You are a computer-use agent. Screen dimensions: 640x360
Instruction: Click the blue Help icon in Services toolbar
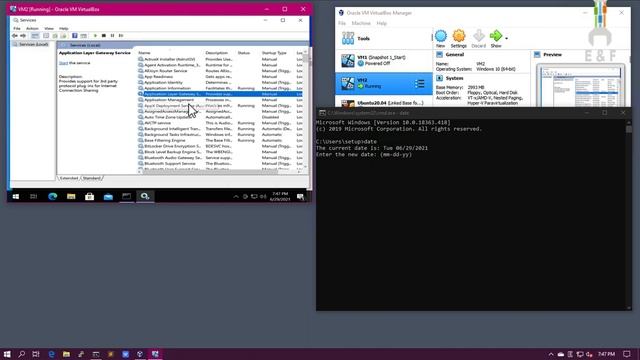coord(75,36)
